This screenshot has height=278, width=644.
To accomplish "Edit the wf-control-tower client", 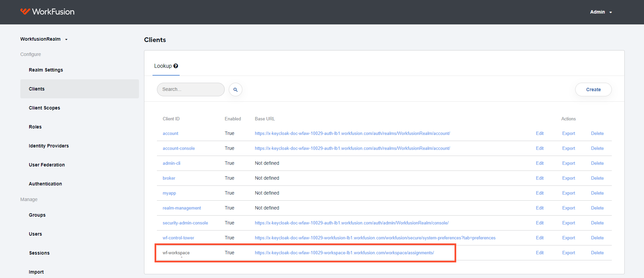I will [540, 238].
